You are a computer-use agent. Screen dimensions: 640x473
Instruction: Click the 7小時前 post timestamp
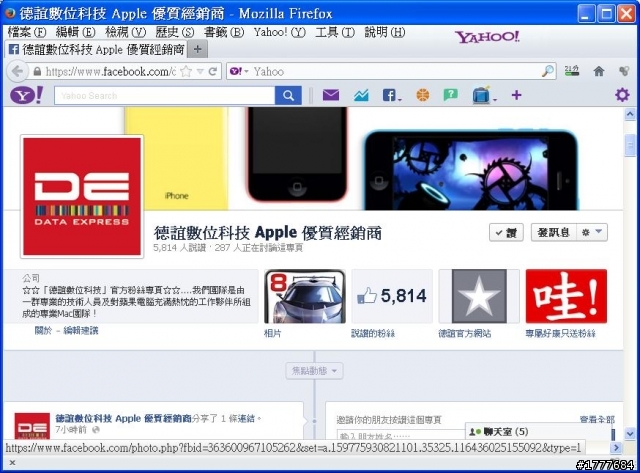(71, 430)
